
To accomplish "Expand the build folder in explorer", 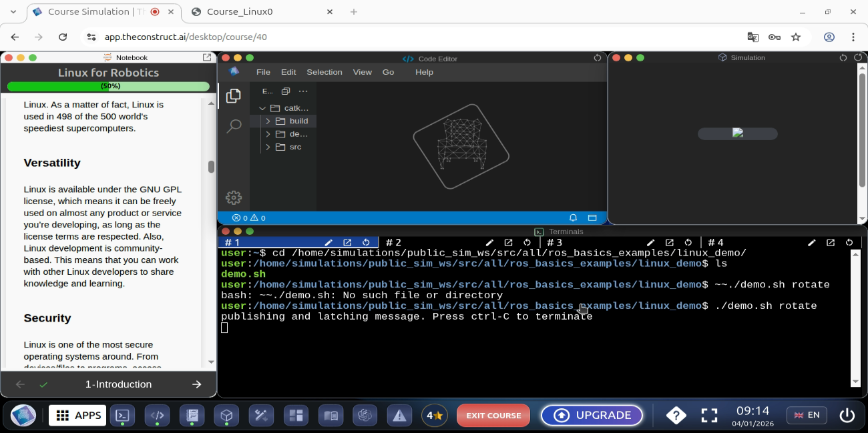I will (x=298, y=121).
